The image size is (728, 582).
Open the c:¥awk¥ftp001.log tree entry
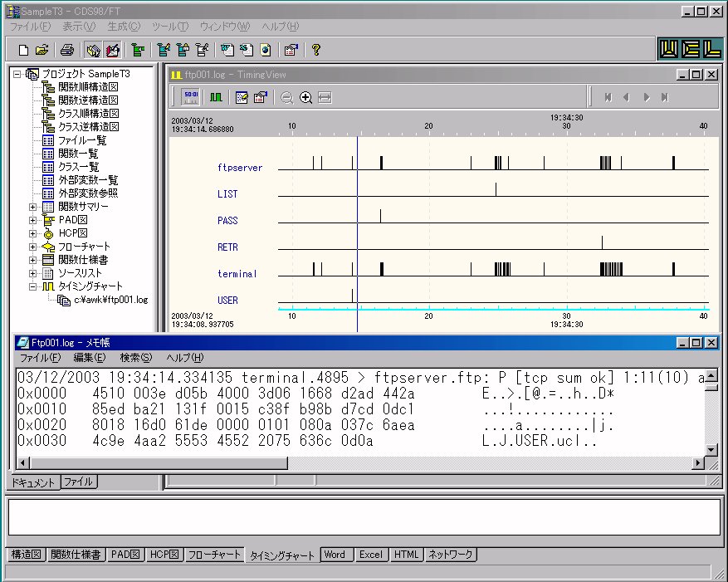110,300
